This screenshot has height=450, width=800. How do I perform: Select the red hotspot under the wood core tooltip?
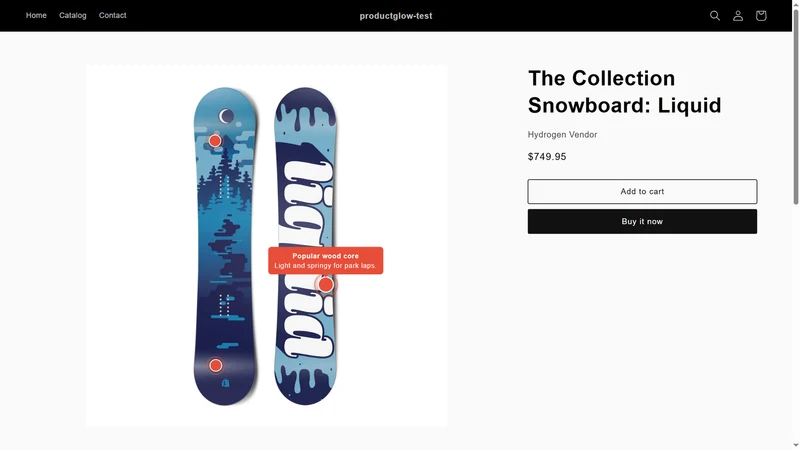(326, 285)
